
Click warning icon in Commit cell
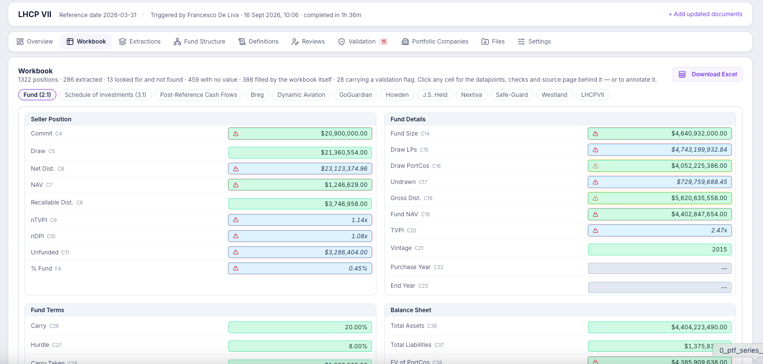tap(236, 133)
